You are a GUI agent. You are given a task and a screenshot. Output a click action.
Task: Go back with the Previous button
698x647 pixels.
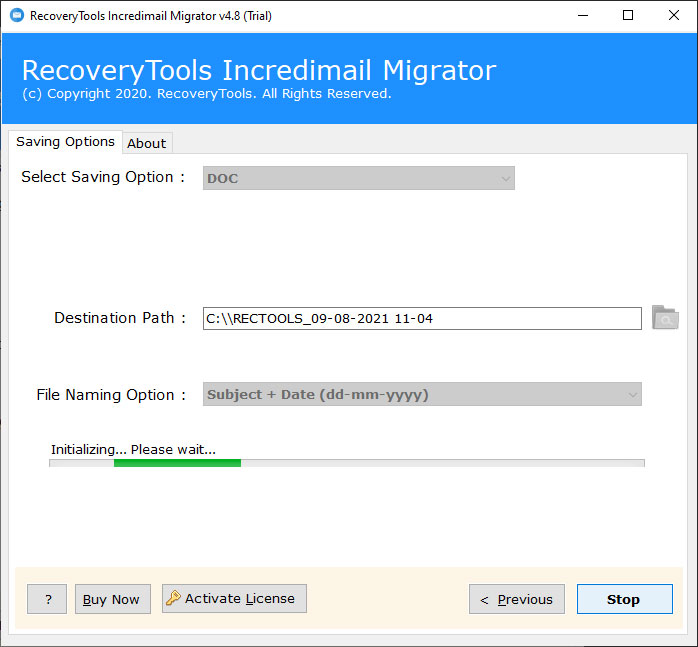(517, 599)
